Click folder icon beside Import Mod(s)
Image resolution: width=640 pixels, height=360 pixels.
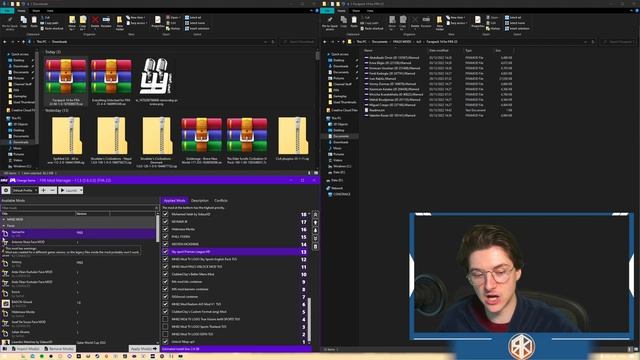pos(5,349)
